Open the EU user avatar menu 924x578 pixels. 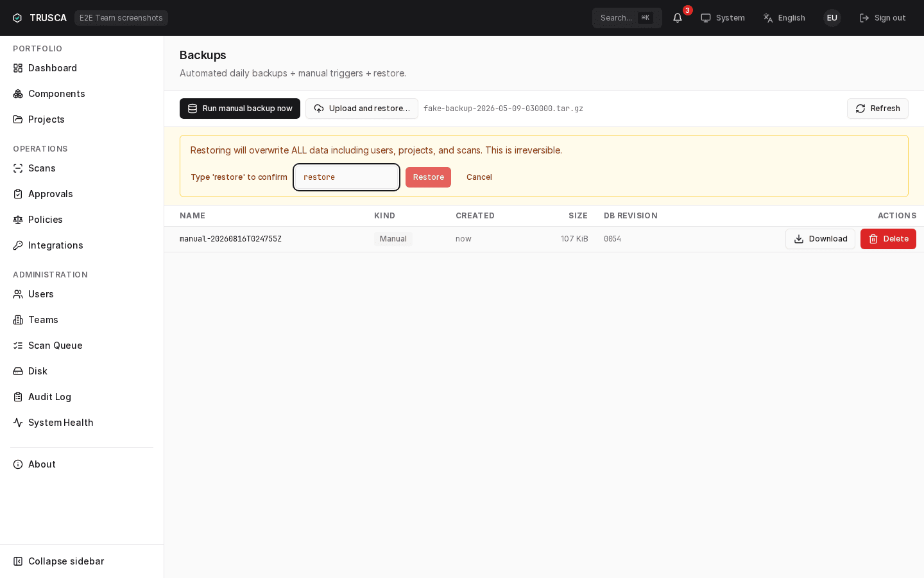tap(832, 18)
